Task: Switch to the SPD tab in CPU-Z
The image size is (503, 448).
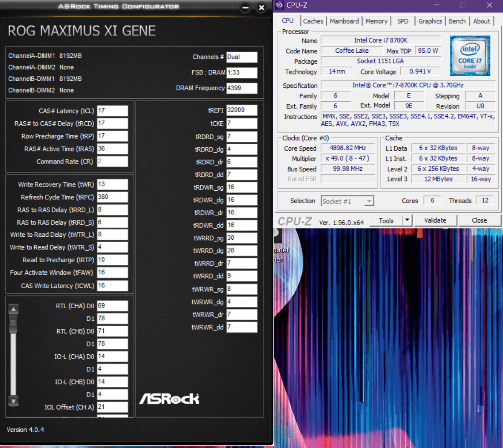Action: (403, 21)
